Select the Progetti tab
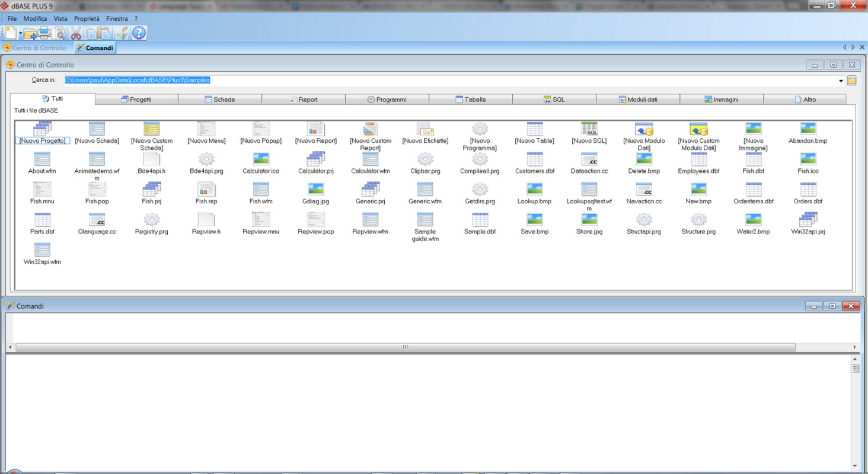This screenshot has width=868, height=474. click(x=136, y=100)
